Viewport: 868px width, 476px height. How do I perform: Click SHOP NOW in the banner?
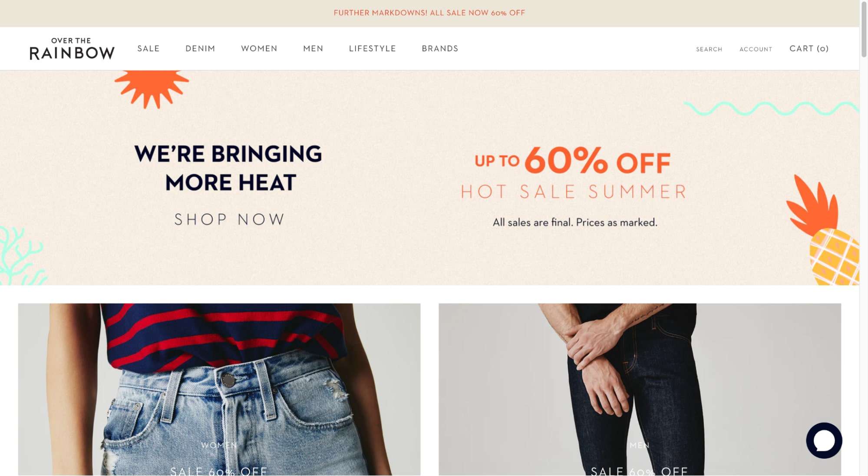(230, 219)
